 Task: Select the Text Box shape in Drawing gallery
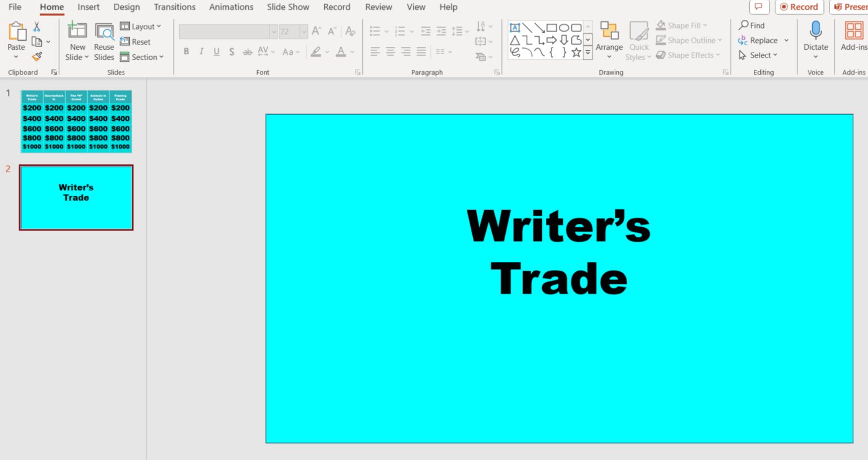point(515,26)
